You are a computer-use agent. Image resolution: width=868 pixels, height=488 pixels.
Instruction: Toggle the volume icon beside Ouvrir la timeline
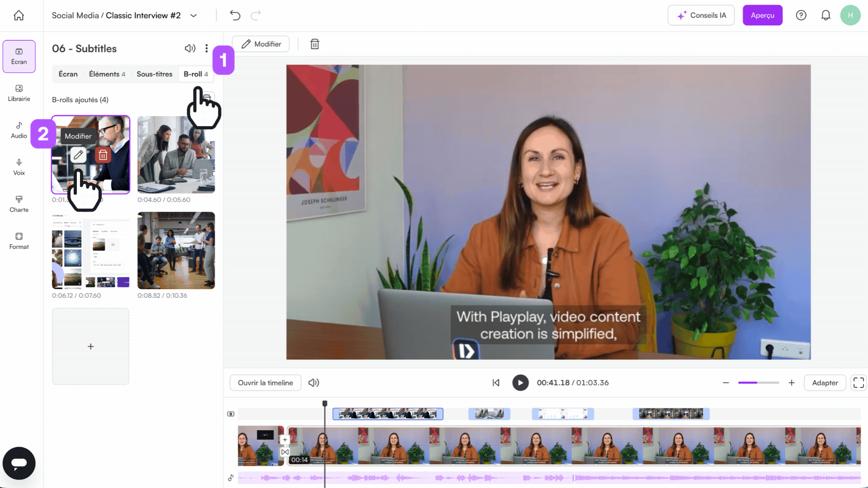point(314,383)
